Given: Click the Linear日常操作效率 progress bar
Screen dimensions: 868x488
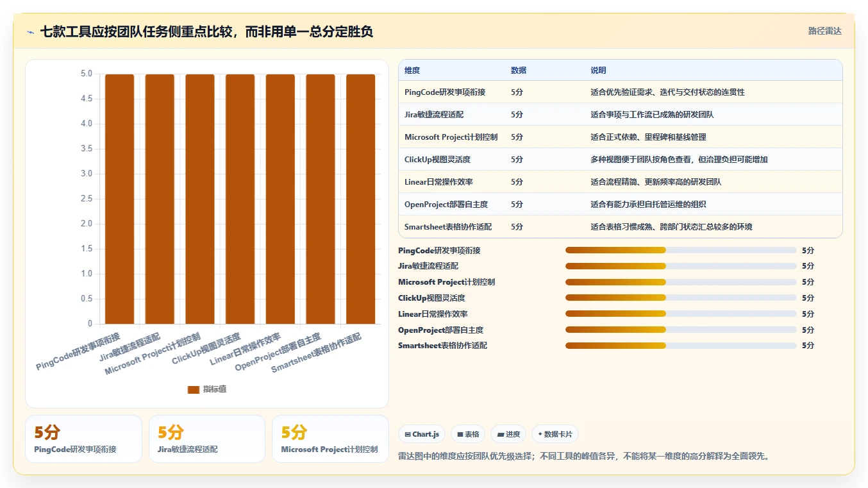Looking at the screenshot, I should click(x=681, y=314).
